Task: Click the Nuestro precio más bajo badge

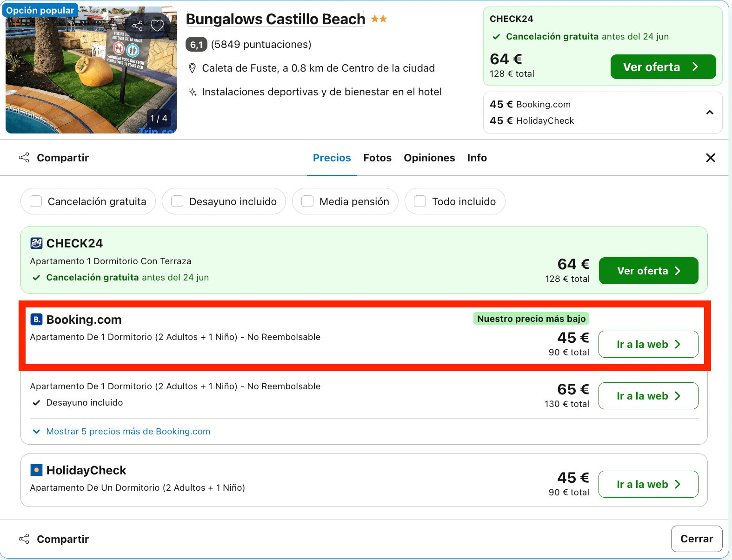Action: point(531,319)
